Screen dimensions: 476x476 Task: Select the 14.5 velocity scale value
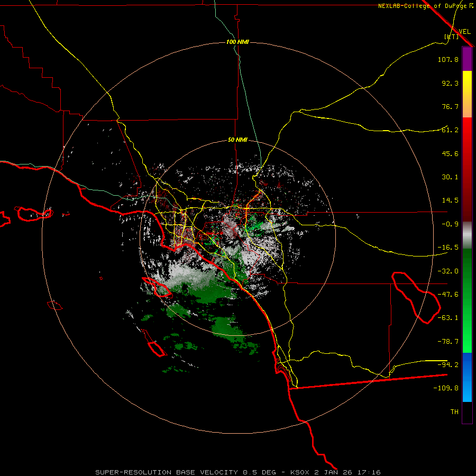[x=450, y=200]
